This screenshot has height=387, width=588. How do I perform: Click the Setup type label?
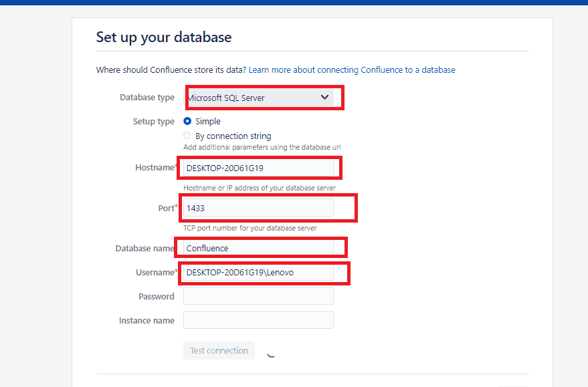pyautogui.click(x=153, y=122)
